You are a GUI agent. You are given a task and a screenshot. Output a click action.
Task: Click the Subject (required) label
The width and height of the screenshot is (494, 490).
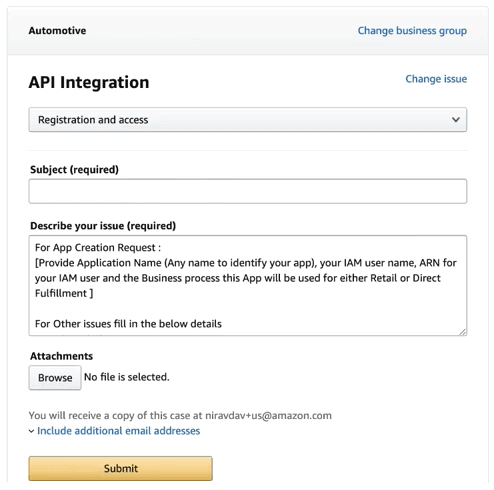74,170
